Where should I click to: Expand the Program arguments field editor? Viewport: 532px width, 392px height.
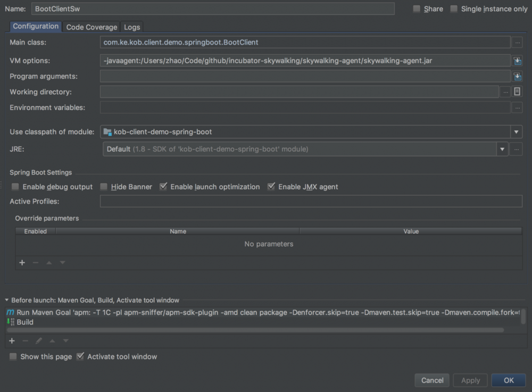517,77
